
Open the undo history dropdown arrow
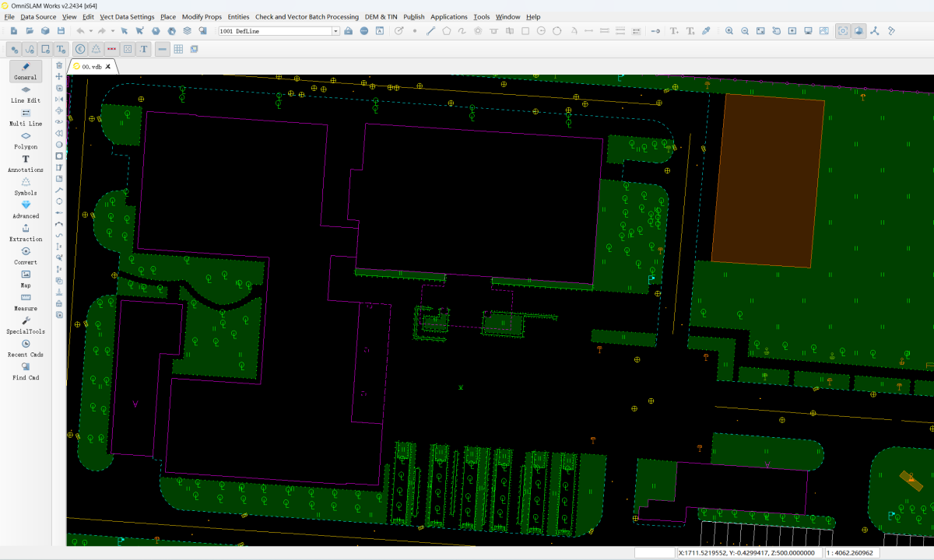coord(90,31)
